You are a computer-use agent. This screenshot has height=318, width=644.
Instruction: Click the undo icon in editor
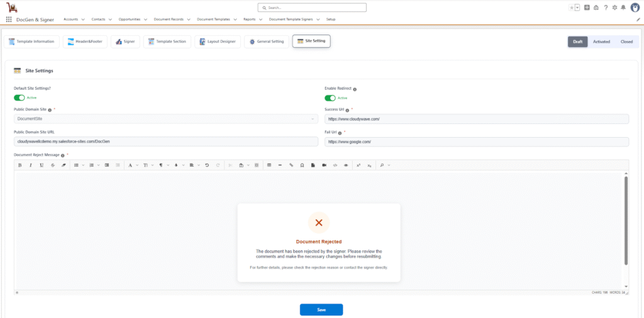click(x=207, y=165)
